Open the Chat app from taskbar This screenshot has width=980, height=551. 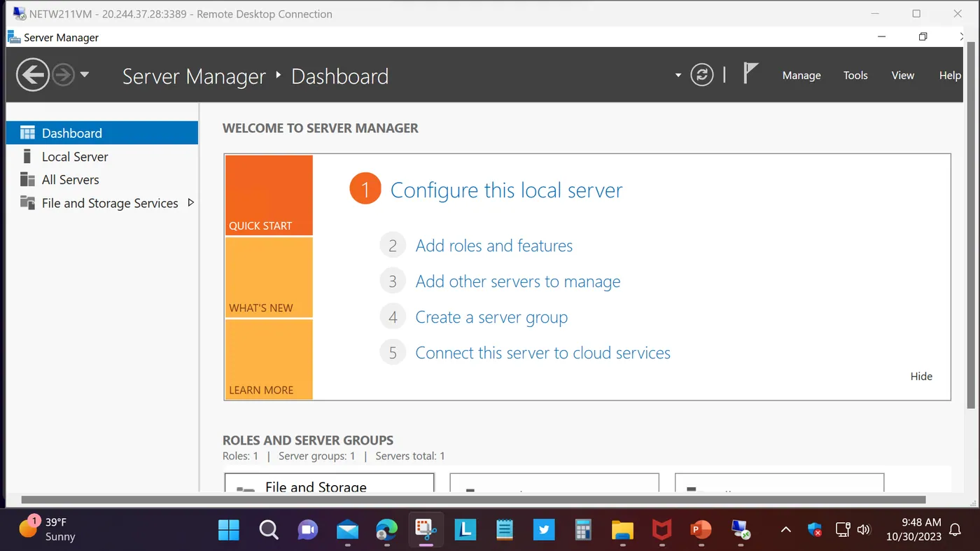tap(307, 530)
